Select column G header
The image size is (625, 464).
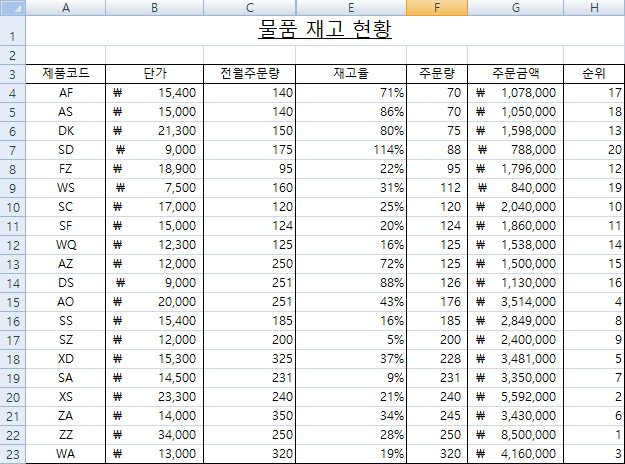coord(515,8)
